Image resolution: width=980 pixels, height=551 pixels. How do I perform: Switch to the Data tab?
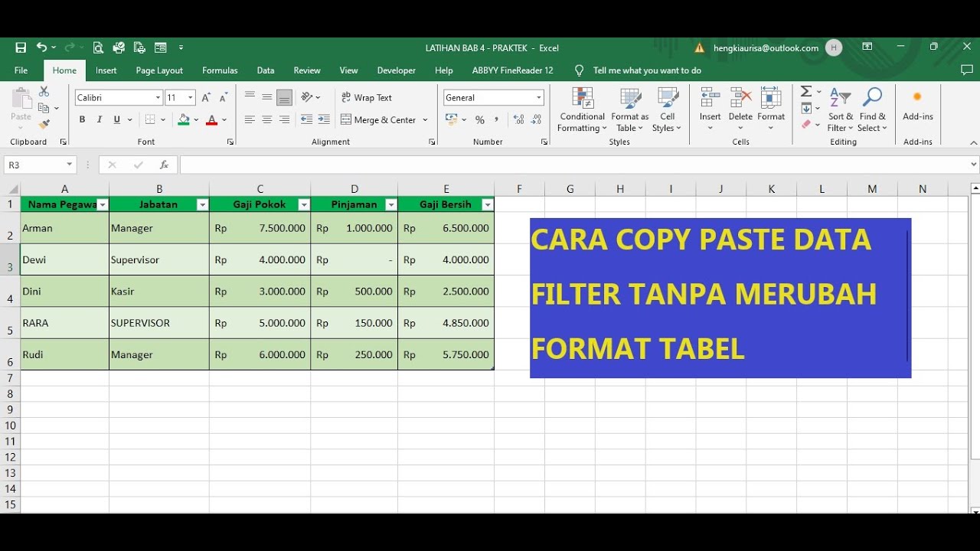pyautogui.click(x=266, y=70)
